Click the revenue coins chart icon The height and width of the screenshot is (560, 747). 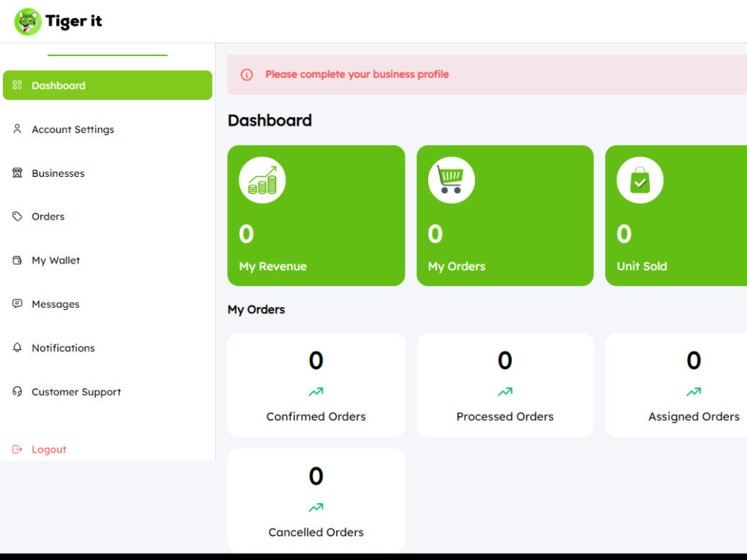[262, 180]
